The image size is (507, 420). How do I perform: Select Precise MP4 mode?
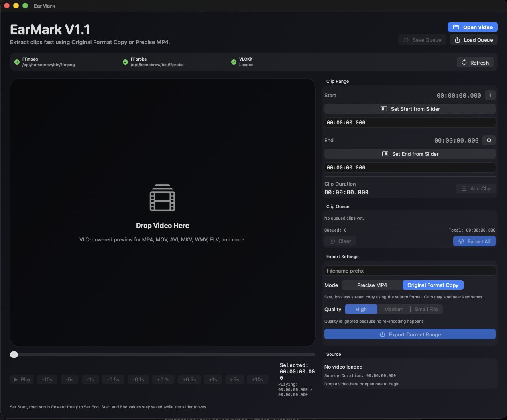tap(372, 285)
